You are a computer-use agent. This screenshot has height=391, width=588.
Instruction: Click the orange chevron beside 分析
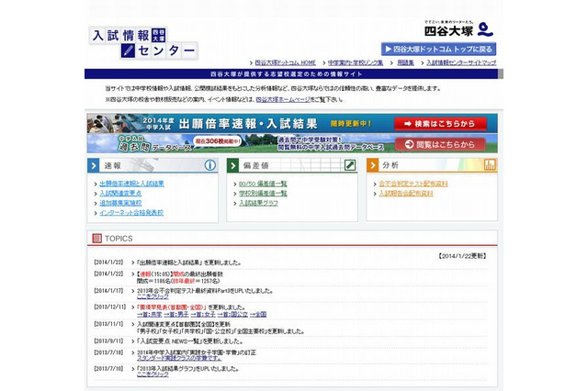pyautogui.click(x=372, y=165)
